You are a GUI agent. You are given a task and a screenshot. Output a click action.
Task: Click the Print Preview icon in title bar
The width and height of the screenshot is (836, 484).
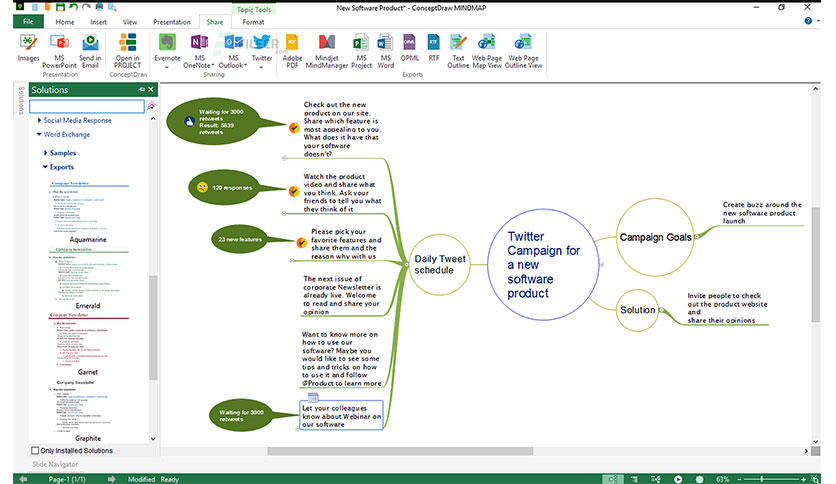click(112, 7)
